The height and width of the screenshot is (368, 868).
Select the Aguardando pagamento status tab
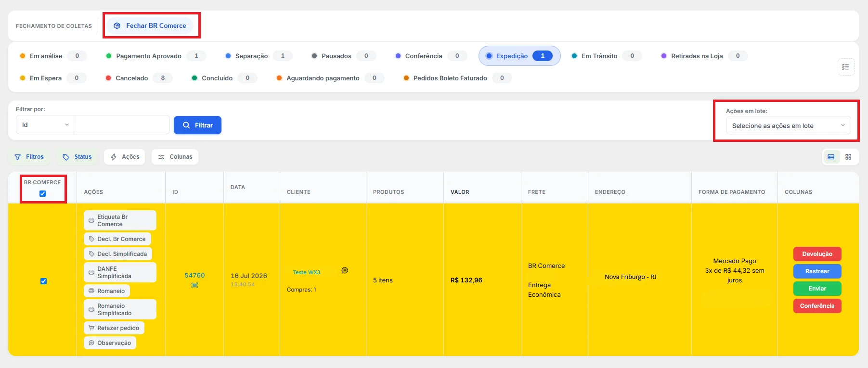pos(330,78)
